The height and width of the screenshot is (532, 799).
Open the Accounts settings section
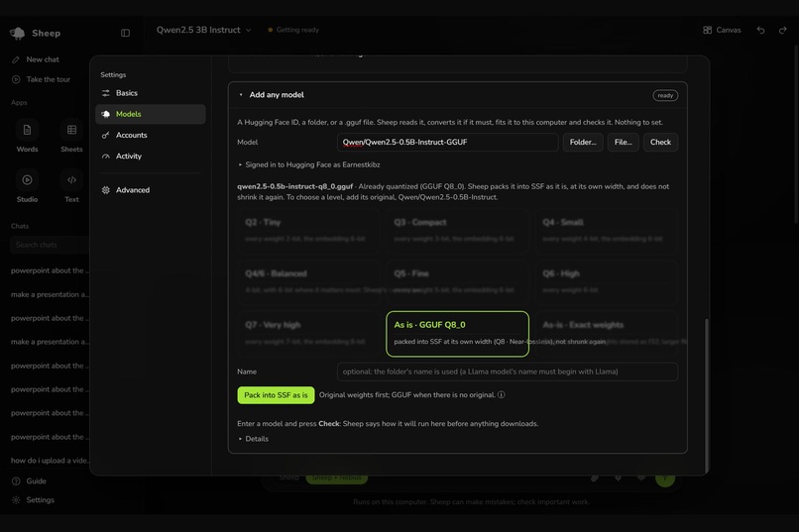coord(151,135)
